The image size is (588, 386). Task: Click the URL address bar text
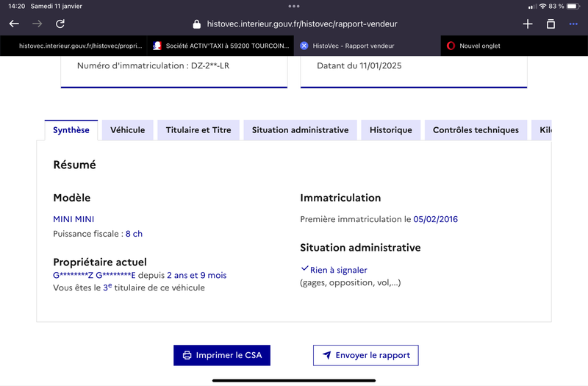tap(302, 24)
